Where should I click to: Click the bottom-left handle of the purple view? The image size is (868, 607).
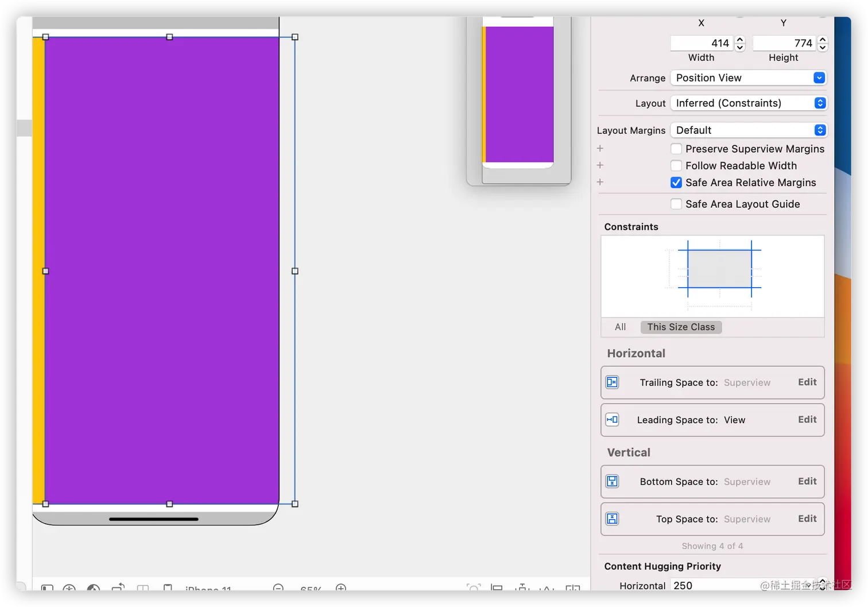46,504
